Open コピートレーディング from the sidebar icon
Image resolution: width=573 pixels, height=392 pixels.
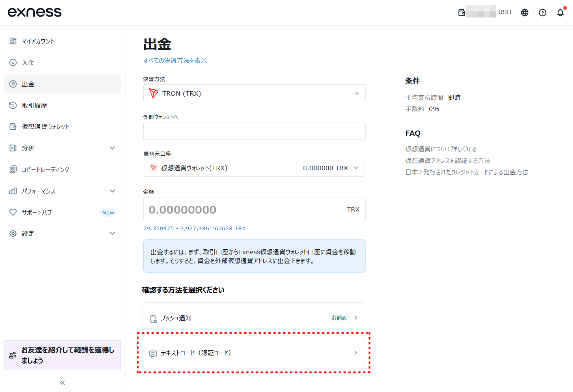tap(13, 169)
